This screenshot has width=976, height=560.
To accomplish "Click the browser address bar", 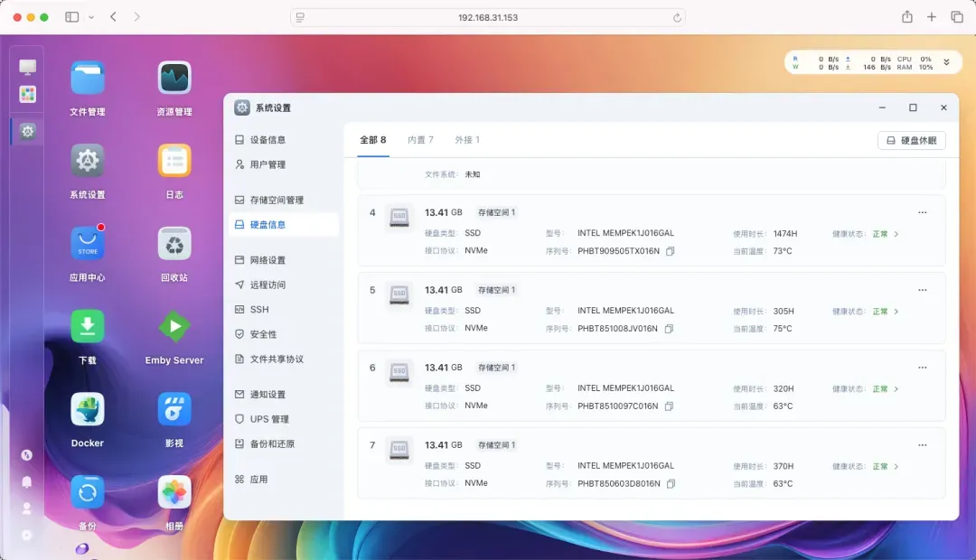I will pos(488,17).
